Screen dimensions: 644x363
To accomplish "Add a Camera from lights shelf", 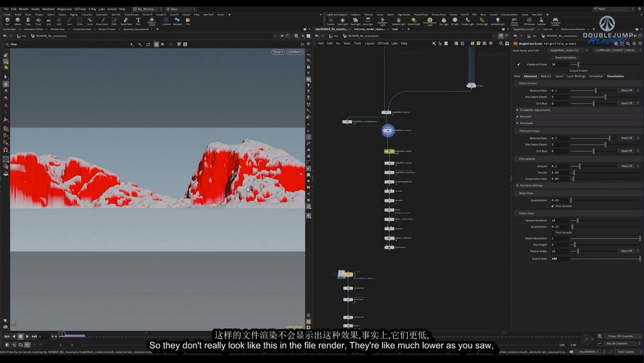I will (x=330, y=21).
